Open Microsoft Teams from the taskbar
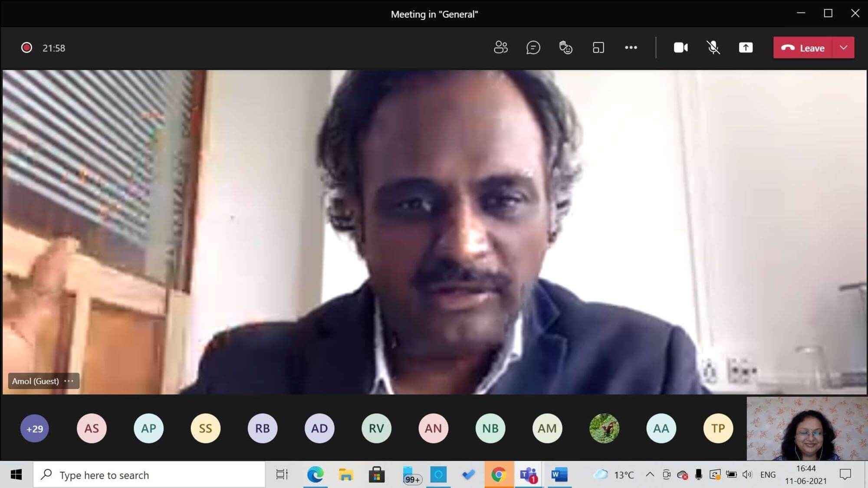 [528, 475]
